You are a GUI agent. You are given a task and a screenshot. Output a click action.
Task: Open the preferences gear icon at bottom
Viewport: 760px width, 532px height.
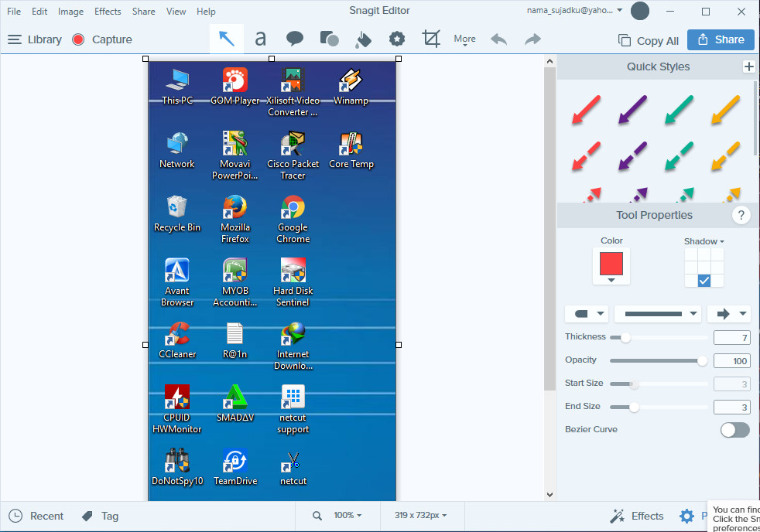click(x=686, y=516)
